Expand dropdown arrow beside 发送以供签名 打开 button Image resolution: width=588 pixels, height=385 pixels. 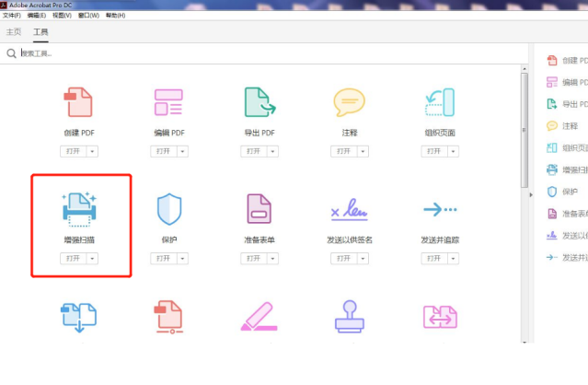tap(363, 259)
